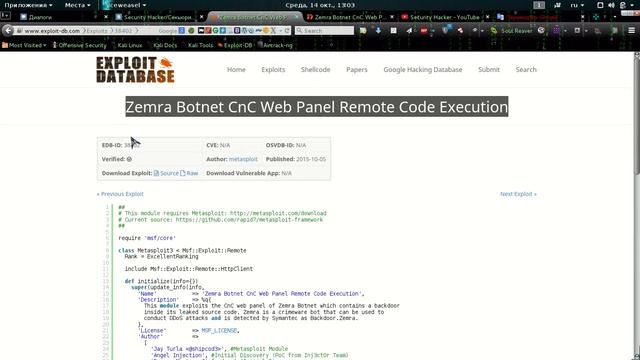Image resolution: width=640 pixels, height=360 pixels.
Task: Switch to the Security Hacker/Сеньори tab
Action: (159, 17)
